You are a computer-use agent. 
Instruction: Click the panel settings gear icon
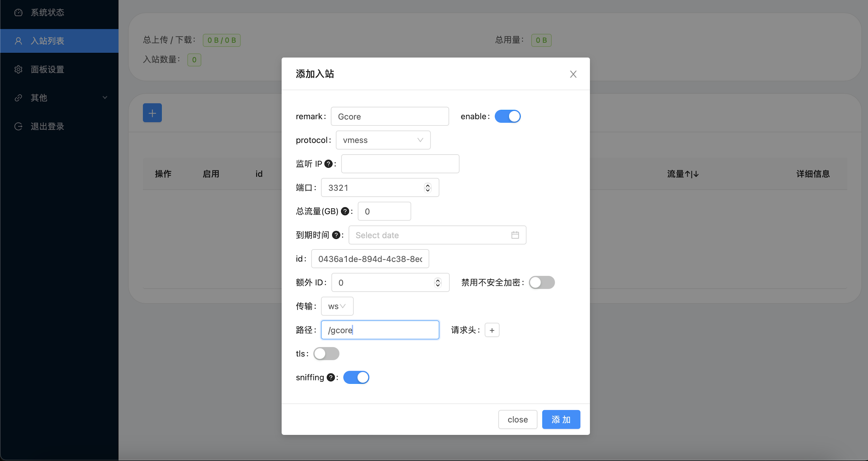point(18,69)
